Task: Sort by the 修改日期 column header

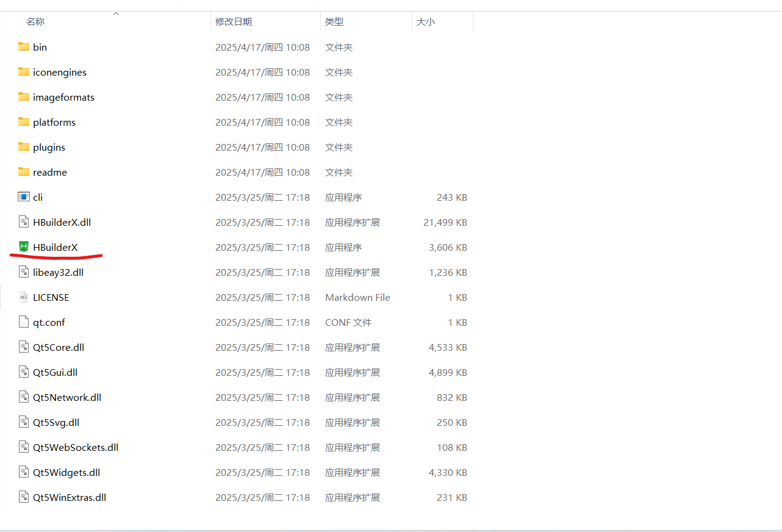Action: tap(234, 21)
